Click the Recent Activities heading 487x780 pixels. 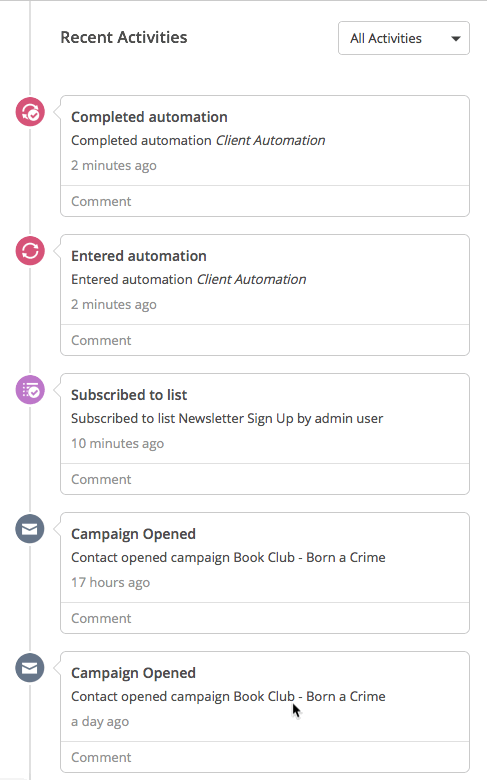pos(124,37)
